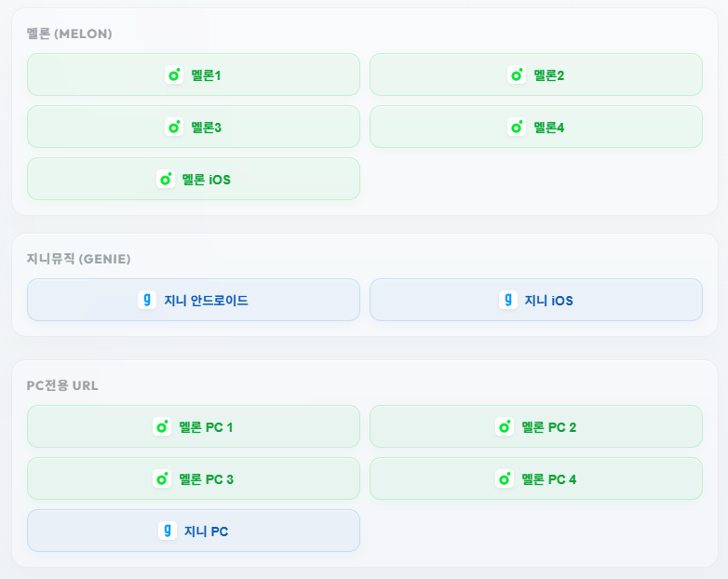Select the 멜론4 button
Image resolution: width=728 pixels, height=579 pixels.
point(536,127)
